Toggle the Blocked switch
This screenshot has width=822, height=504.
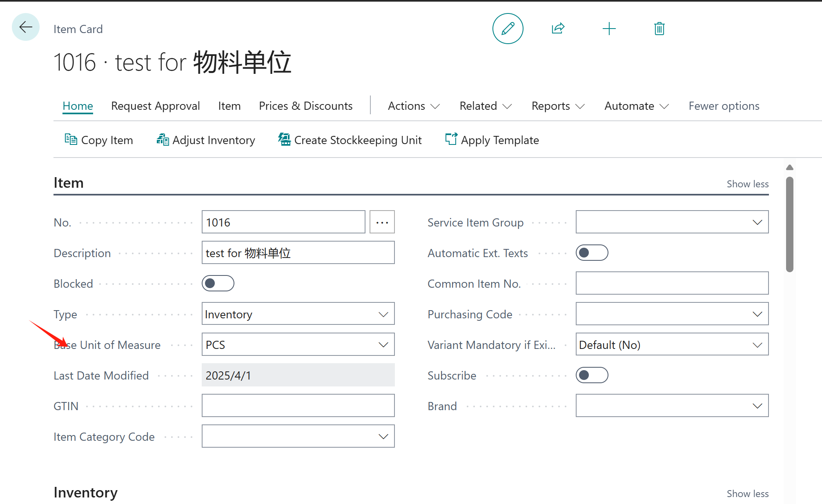(x=218, y=283)
